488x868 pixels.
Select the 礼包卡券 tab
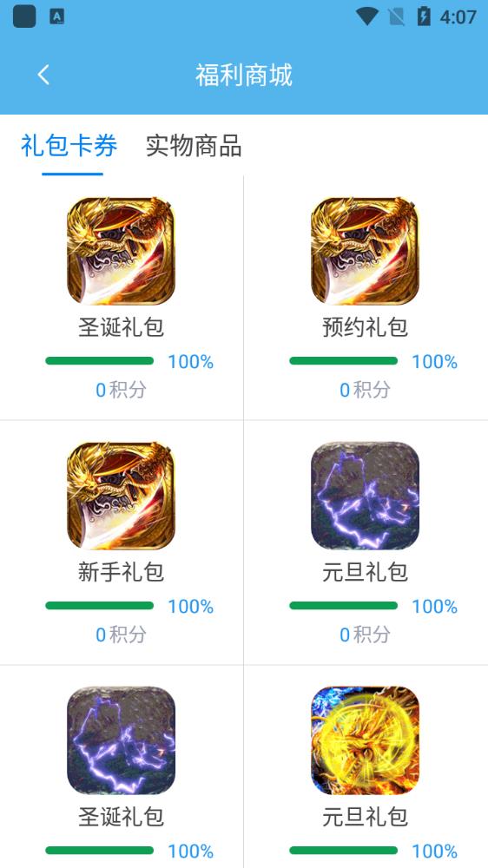pos(69,146)
